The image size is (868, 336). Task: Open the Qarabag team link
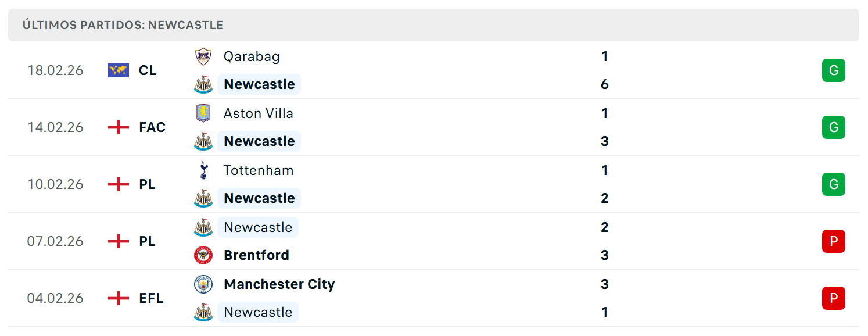(x=252, y=56)
